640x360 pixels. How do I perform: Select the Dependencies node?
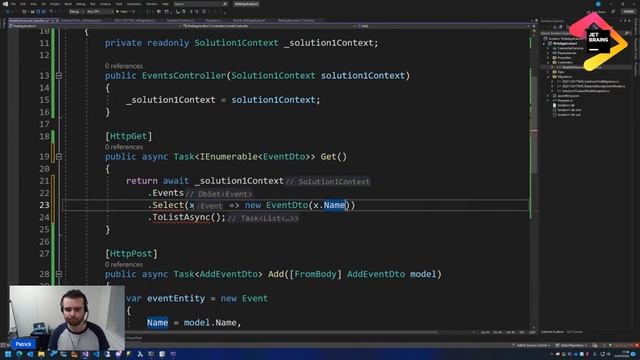567,53
